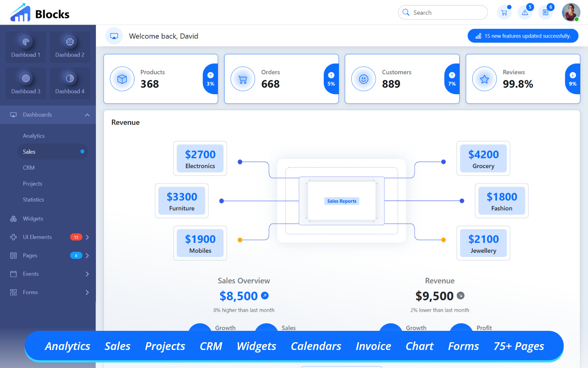Click the Sales Overview growth arrow indicator
Viewport: 588px width, 368px height.
click(265, 296)
